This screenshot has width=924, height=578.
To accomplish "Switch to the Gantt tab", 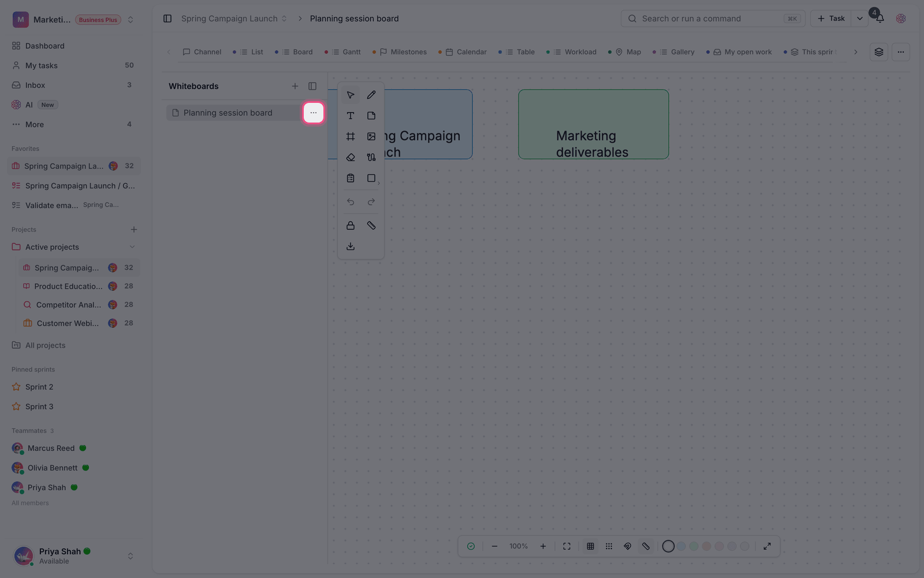I will tap(343, 52).
